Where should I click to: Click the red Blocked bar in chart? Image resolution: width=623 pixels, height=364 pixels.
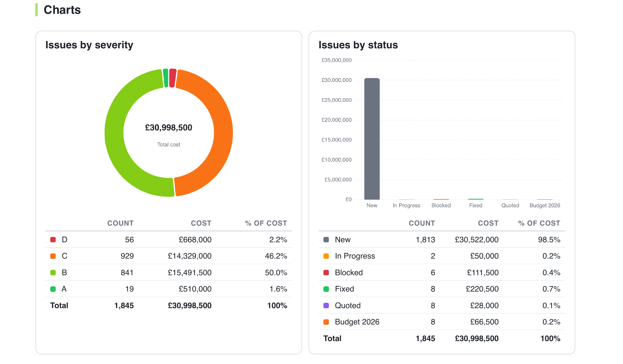(x=441, y=199)
